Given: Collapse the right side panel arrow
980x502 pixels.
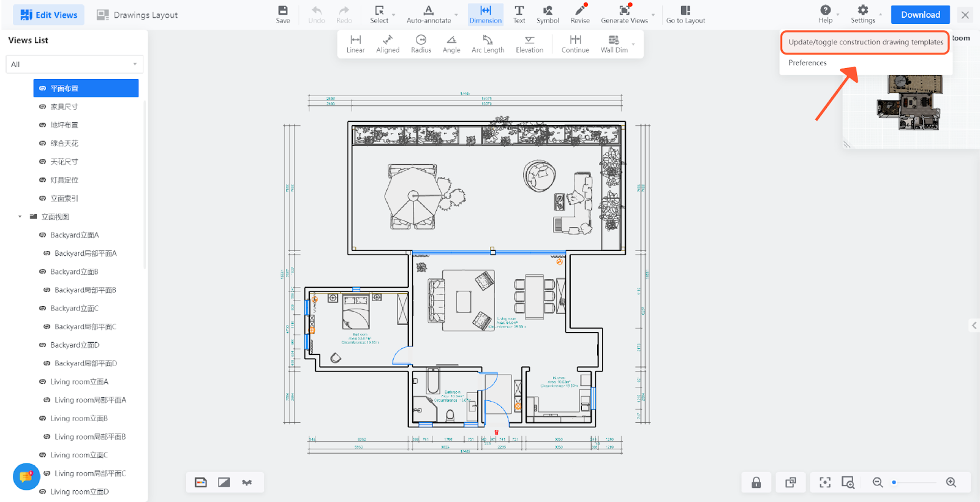Looking at the screenshot, I should [974, 326].
